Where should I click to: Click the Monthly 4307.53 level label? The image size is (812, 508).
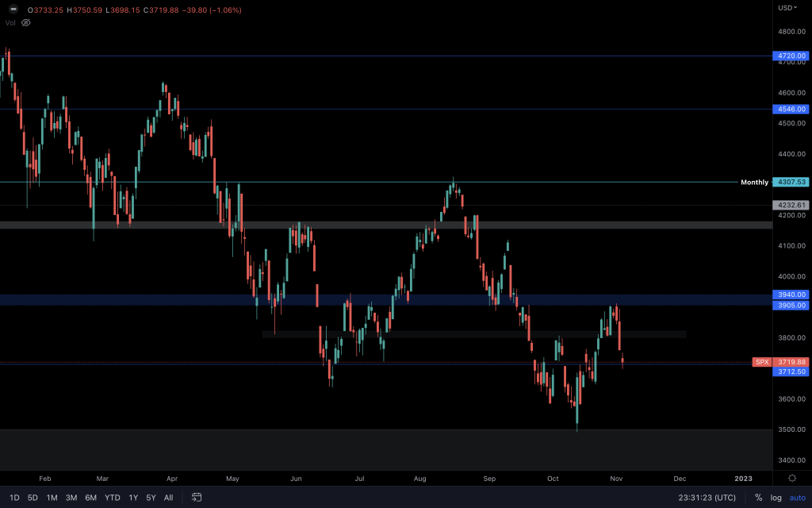[791, 183]
